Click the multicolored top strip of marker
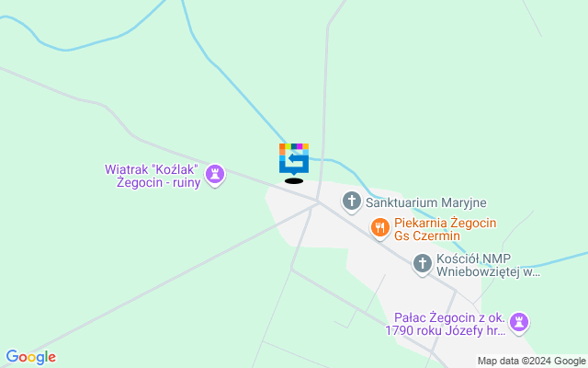The height and width of the screenshot is (368, 588). pyautogui.click(x=294, y=146)
